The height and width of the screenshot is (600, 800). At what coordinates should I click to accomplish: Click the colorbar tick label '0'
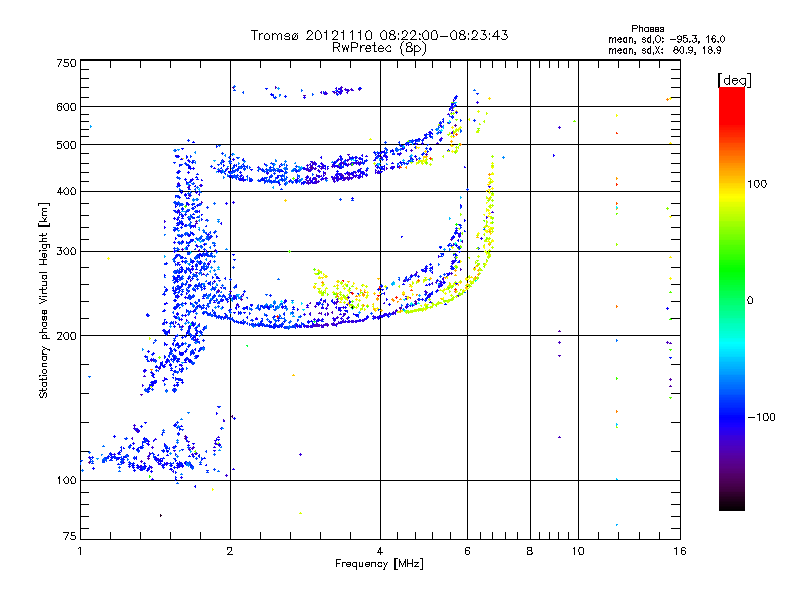pos(750,301)
